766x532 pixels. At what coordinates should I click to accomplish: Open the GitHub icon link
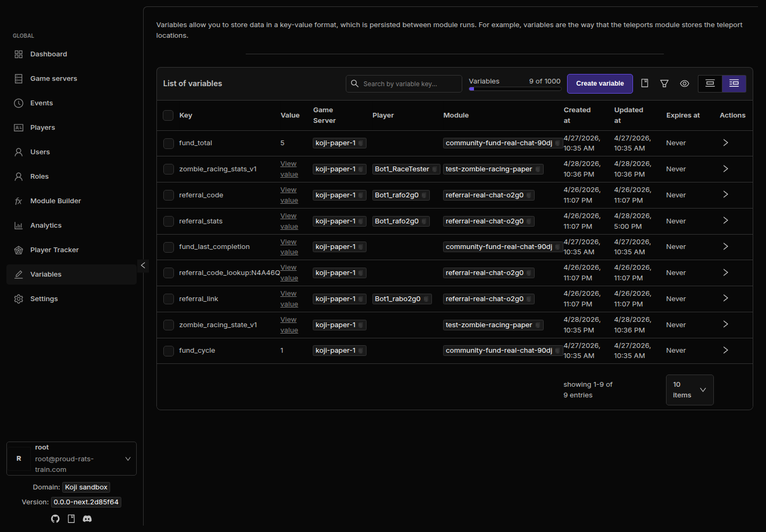[55, 519]
